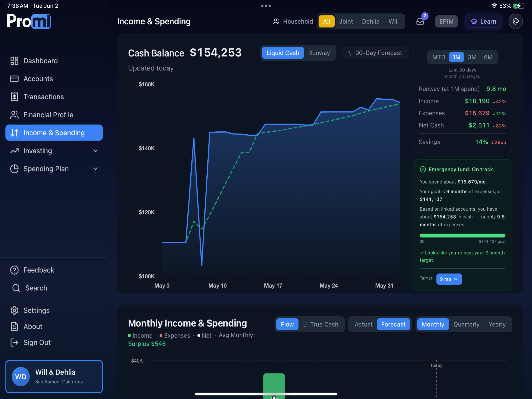
Task: Open the Feedback question-mark icon
Action: click(x=14, y=270)
